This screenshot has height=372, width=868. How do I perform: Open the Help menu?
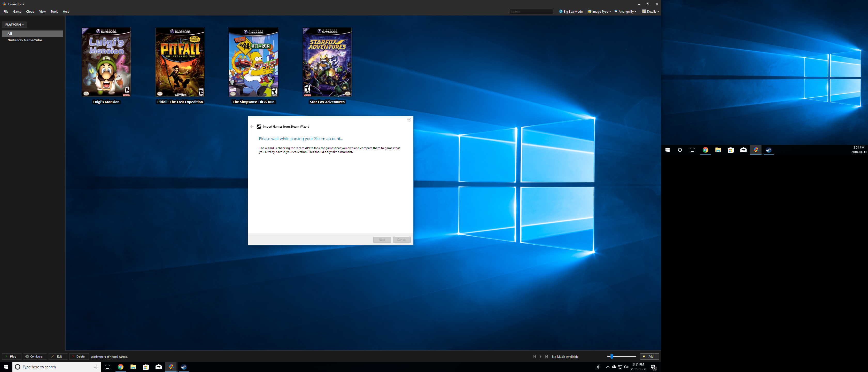tap(66, 11)
